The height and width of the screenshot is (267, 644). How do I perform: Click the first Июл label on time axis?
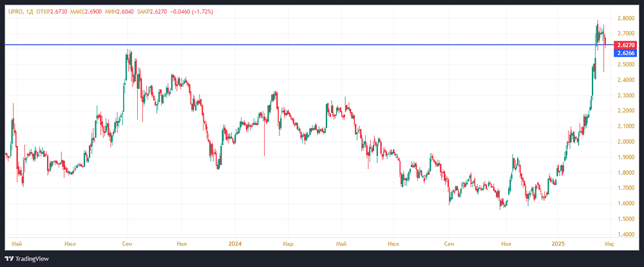(71, 244)
